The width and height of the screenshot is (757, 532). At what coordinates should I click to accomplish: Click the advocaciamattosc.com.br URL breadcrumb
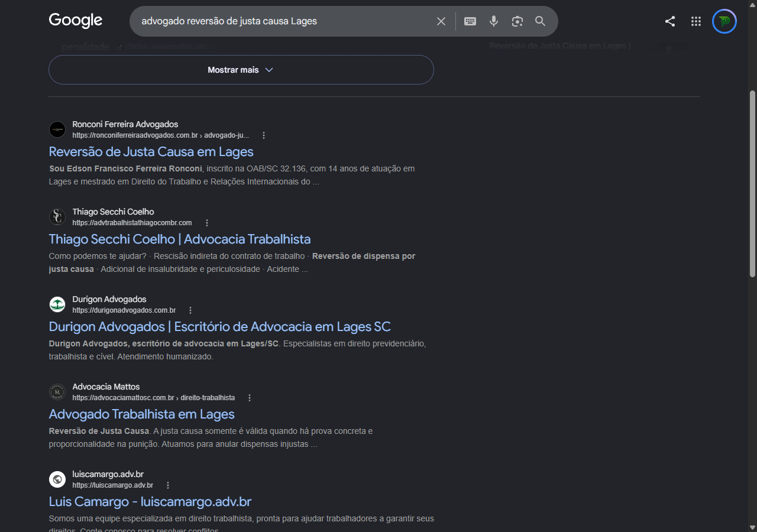pyautogui.click(x=154, y=398)
